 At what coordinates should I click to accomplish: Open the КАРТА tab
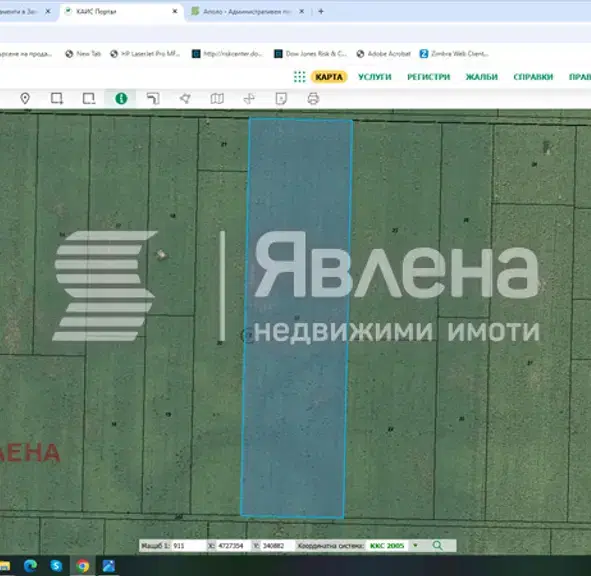(x=329, y=77)
